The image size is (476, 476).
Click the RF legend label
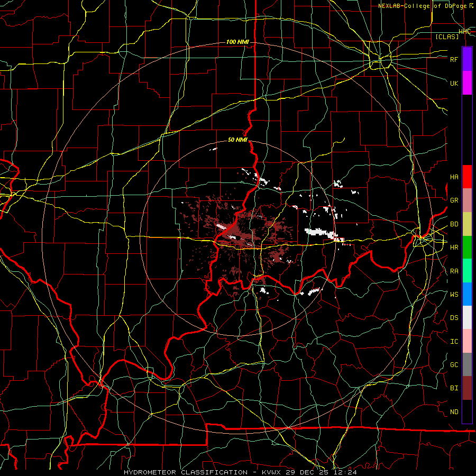pyautogui.click(x=454, y=59)
